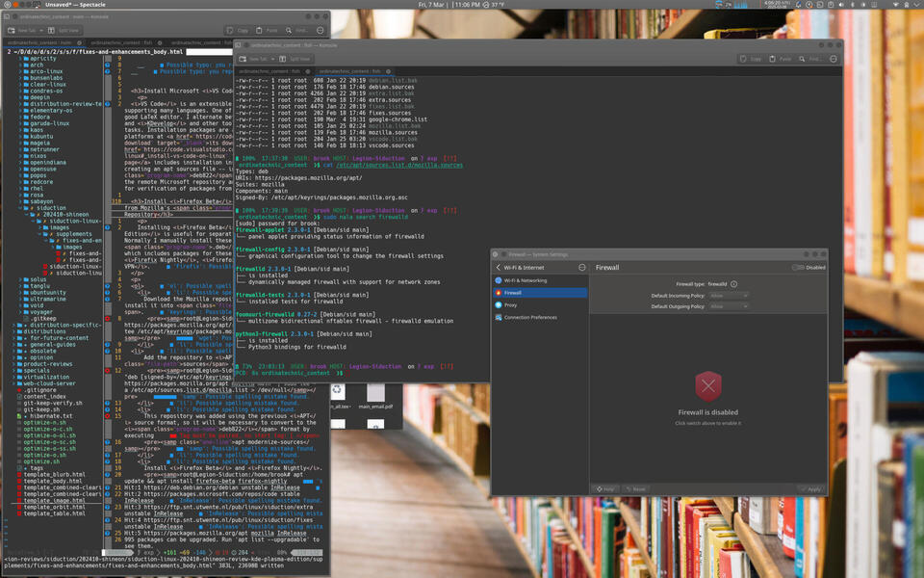Open Wi-Fi & Networking in the settings sidebar
The width and height of the screenshot is (924, 578).
(x=540, y=280)
